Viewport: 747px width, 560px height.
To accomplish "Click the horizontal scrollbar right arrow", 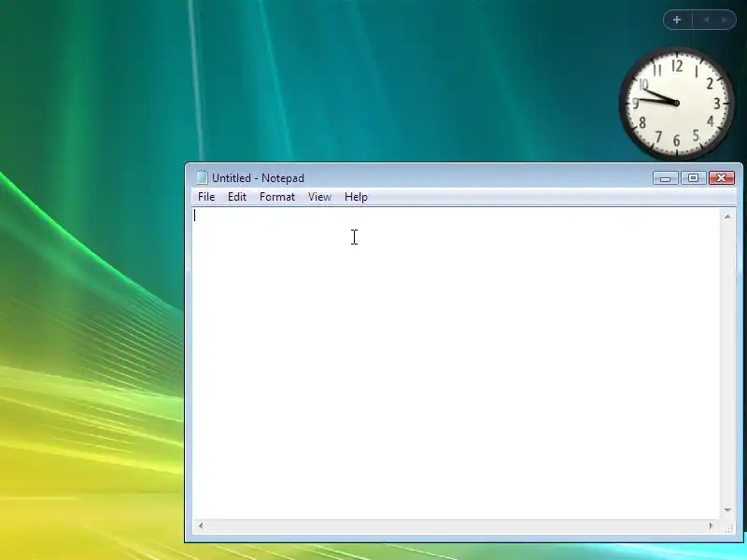I will (x=712, y=525).
